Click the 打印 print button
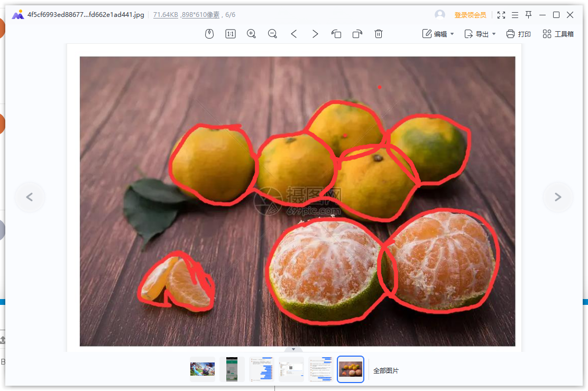 (518, 34)
